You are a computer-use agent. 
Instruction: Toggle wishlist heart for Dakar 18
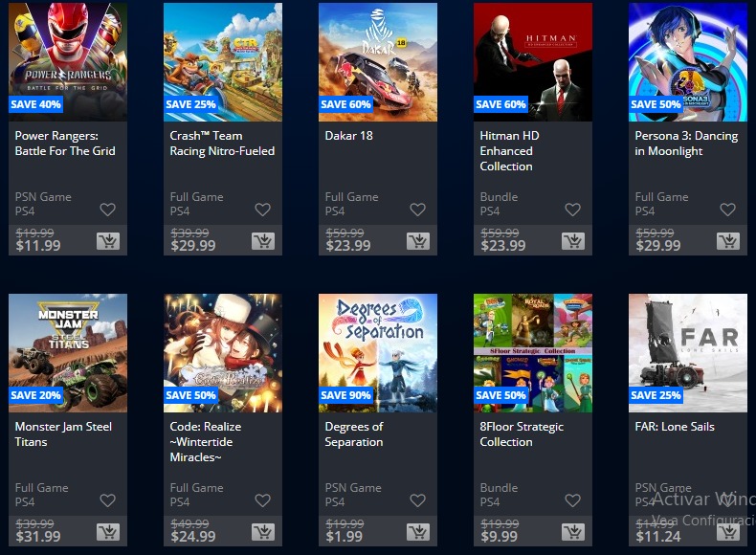(417, 210)
